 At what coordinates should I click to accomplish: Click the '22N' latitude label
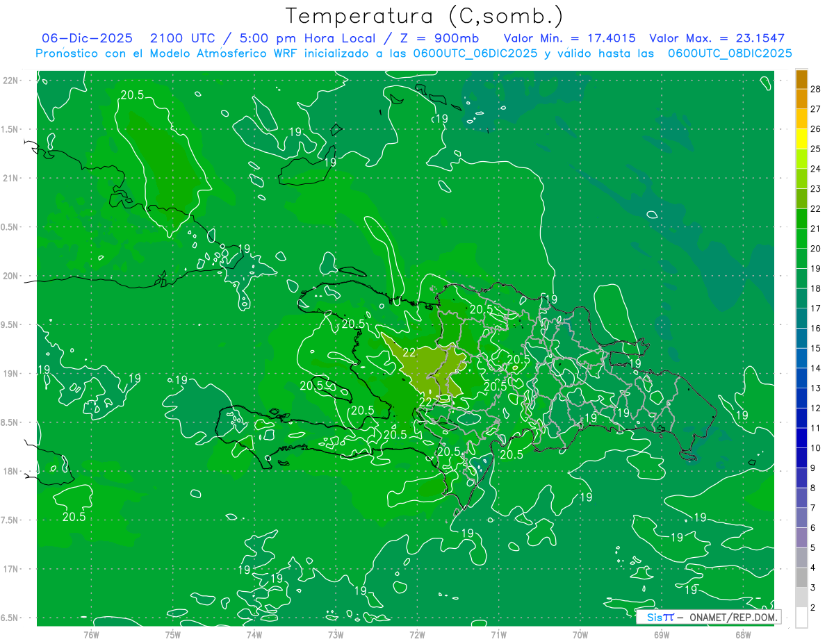click(10, 81)
